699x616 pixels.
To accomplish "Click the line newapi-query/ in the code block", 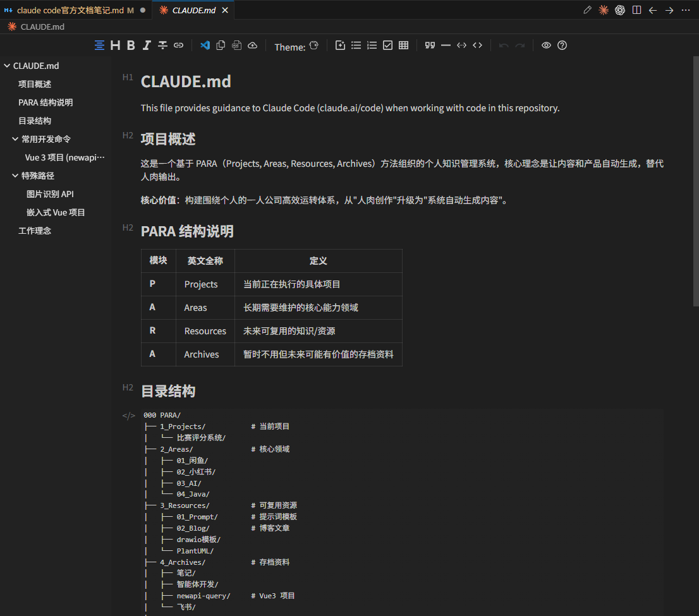I will [204, 596].
